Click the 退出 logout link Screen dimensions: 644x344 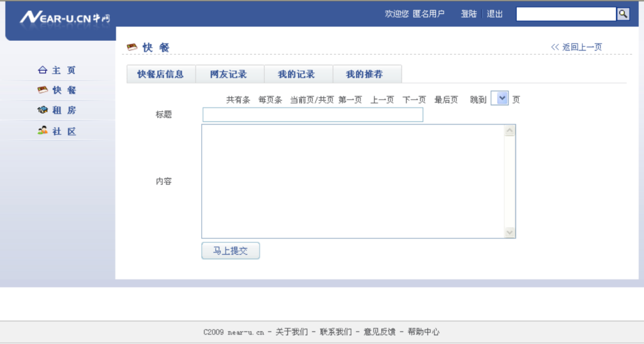pos(495,14)
